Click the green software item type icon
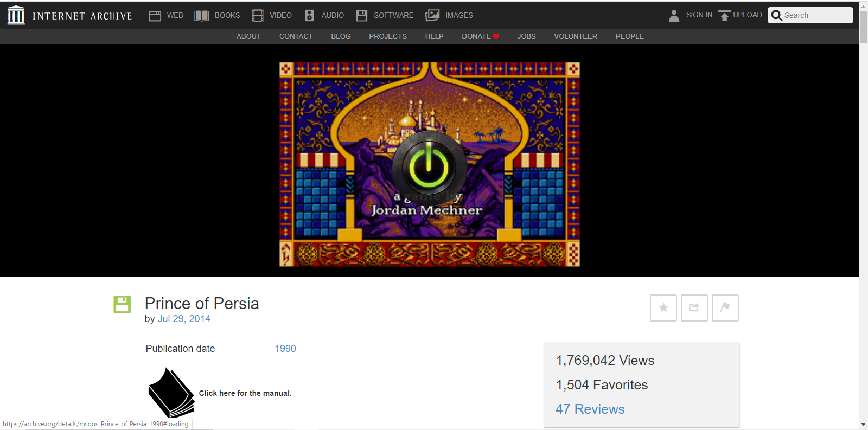Screen dimensions: 868x430 pyautogui.click(x=122, y=304)
